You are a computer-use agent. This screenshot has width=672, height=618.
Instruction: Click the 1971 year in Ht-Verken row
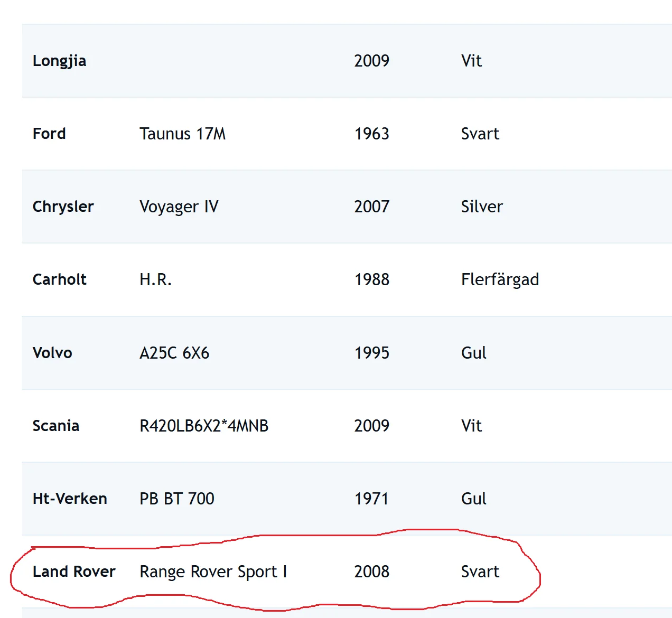pyautogui.click(x=371, y=499)
